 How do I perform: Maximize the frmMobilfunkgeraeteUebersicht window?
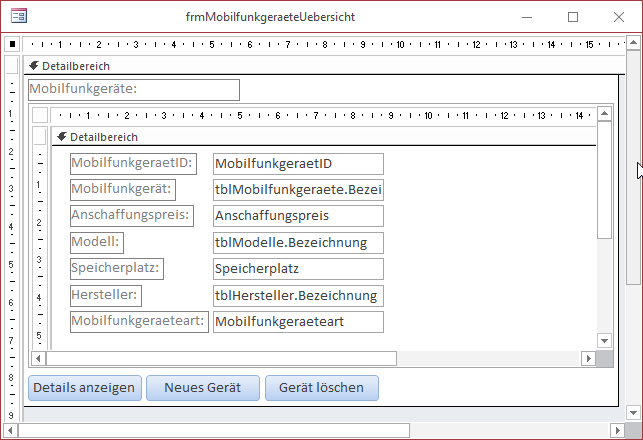(573, 17)
